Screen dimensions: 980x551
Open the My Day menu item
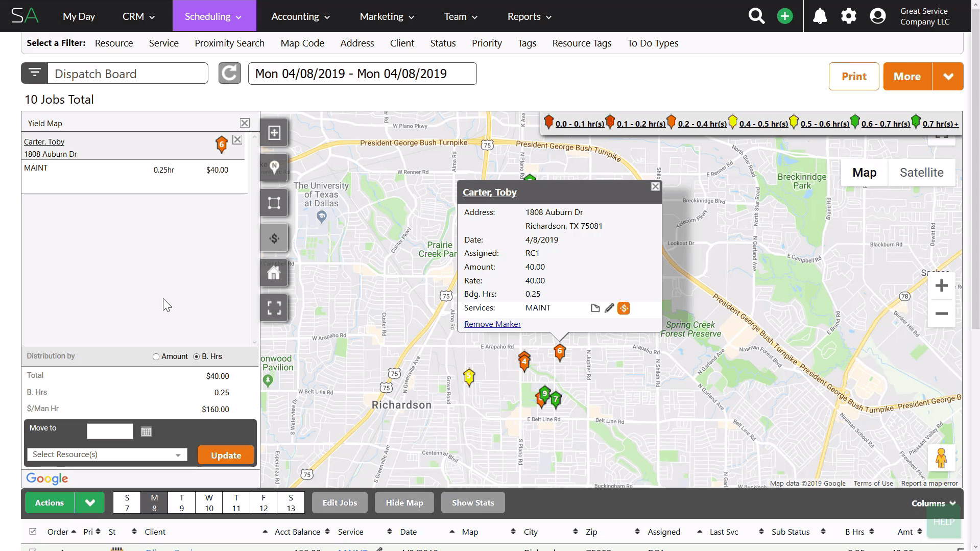(x=79, y=16)
